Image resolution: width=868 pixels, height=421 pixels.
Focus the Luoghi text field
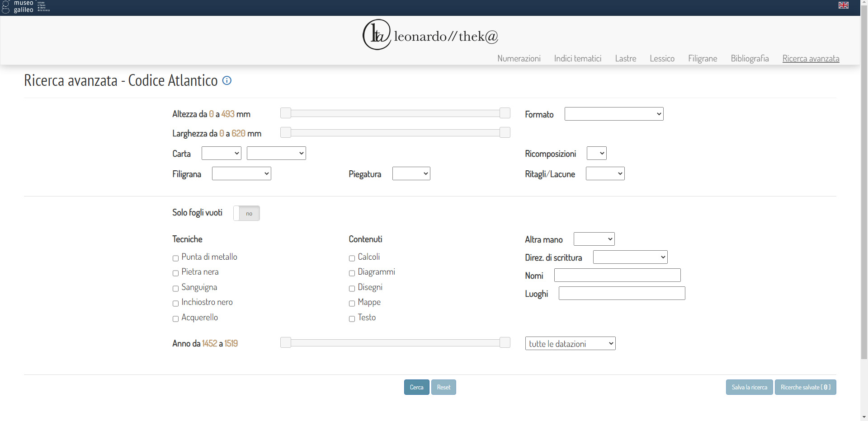pyautogui.click(x=622, y=293)
